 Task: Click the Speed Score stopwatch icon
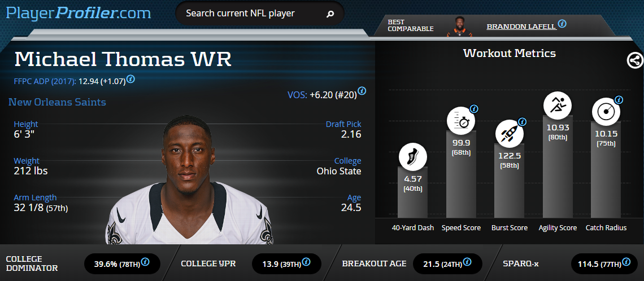coord(461,121)
